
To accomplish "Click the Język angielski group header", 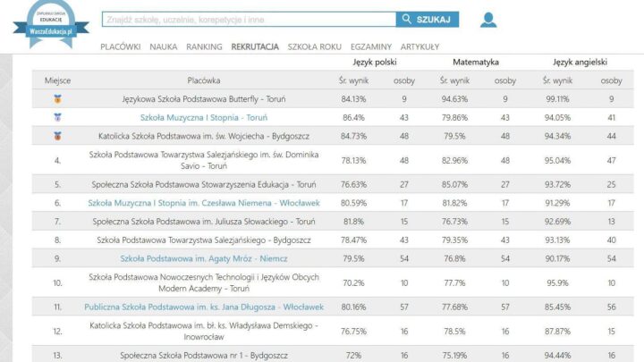I will pos(580,62).
